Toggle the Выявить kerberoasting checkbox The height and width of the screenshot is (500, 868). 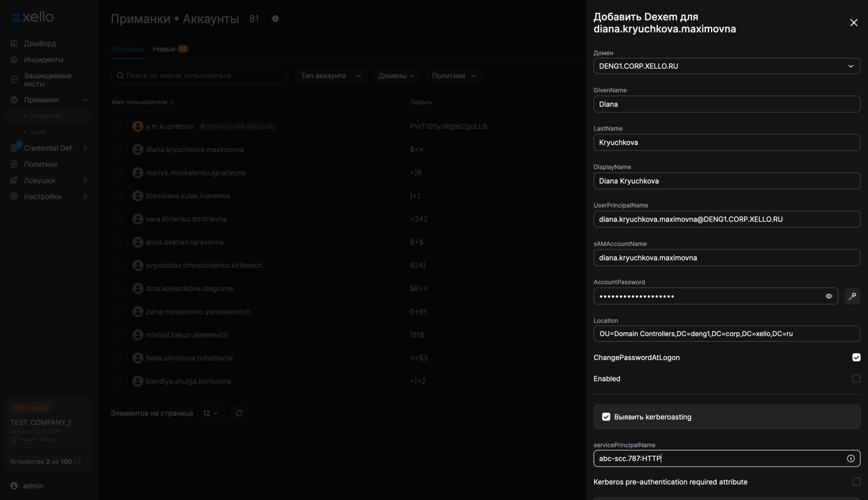(x=606, y=417)
